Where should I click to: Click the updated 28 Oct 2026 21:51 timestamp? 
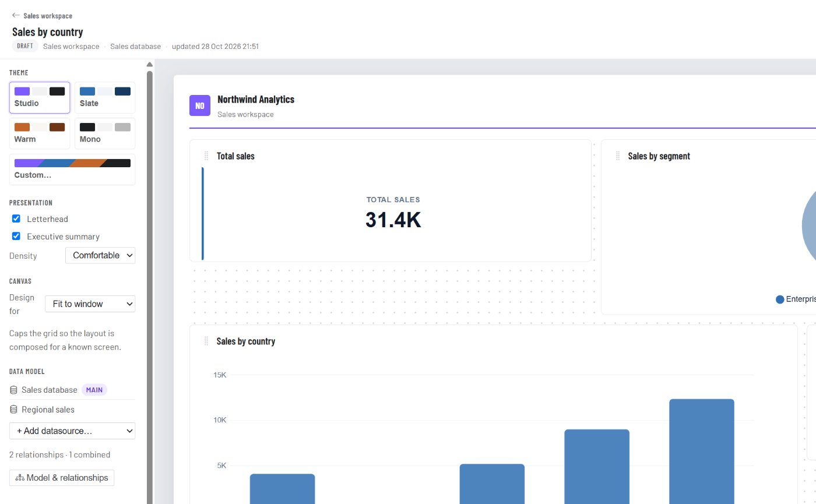click(215, 46)
